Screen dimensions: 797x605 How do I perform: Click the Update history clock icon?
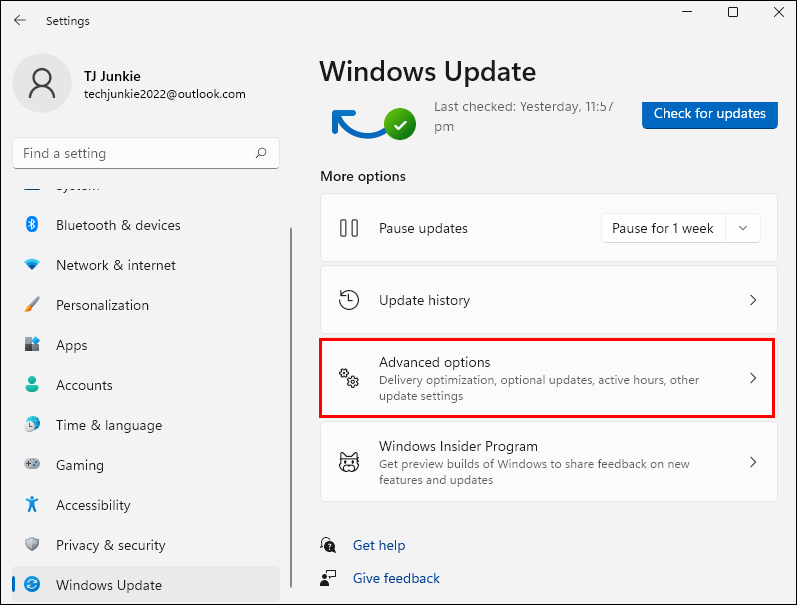click(x=349, y=300)
